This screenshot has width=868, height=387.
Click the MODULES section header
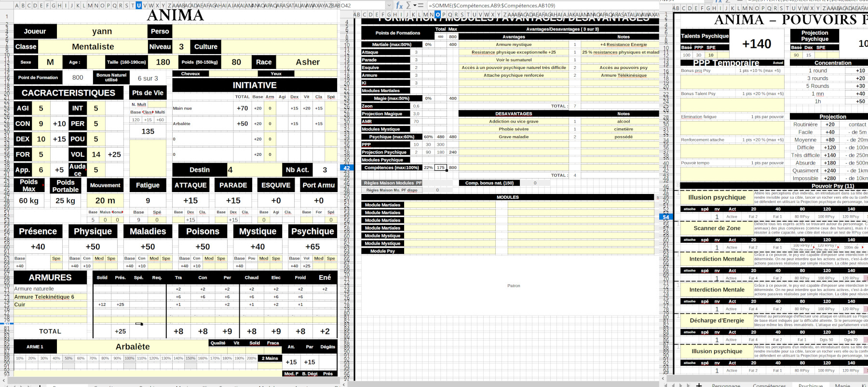(508, 197)
